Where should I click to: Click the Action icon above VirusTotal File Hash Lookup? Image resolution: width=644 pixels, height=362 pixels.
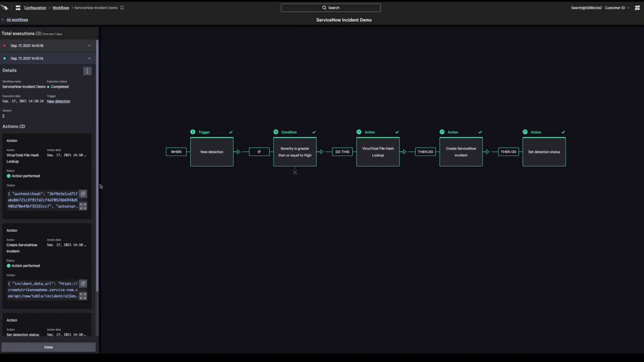[x=359, y=132]
